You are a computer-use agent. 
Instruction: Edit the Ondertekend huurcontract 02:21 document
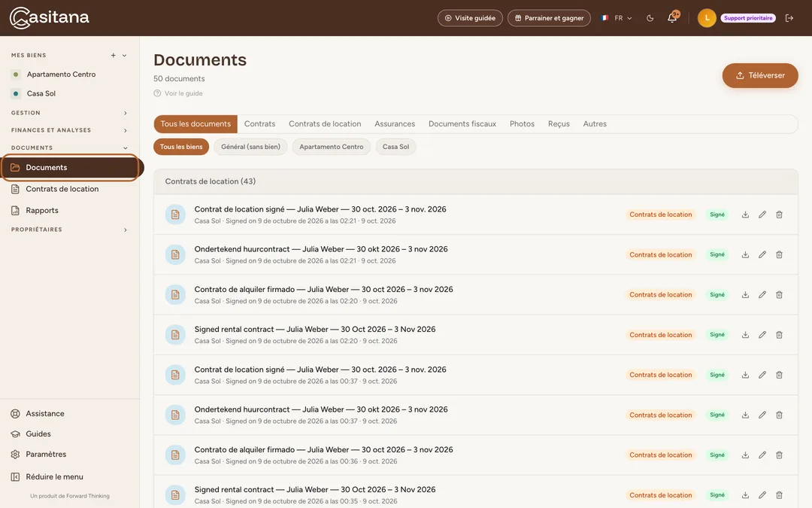click(x=762, y=254)
